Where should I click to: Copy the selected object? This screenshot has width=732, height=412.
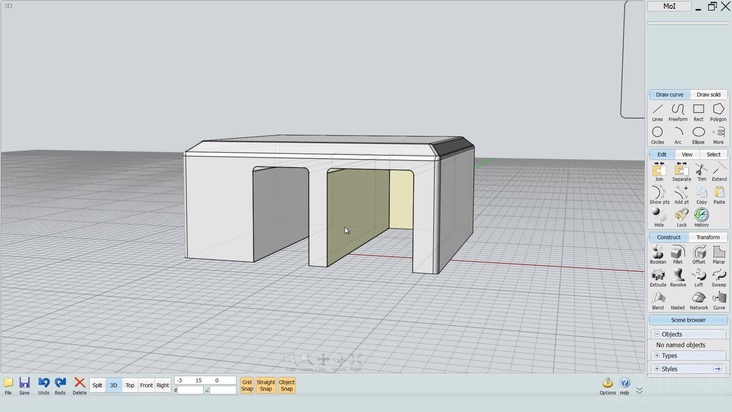tap(701, 195)
